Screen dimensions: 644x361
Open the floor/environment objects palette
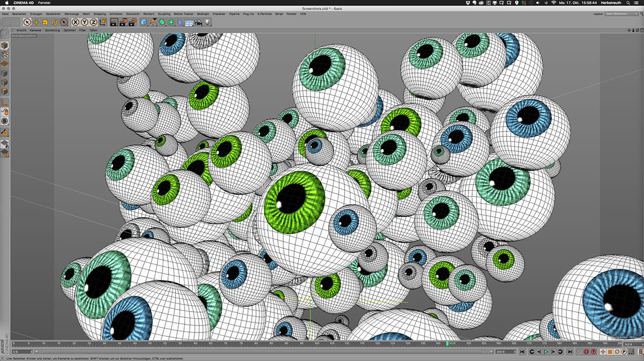[189, 22]
